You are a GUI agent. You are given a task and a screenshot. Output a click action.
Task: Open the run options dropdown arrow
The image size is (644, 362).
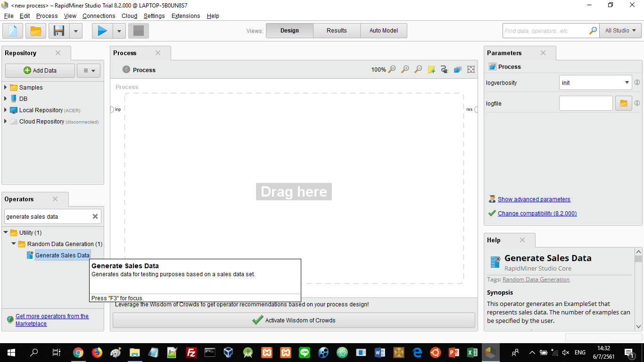tap(119, 31)
